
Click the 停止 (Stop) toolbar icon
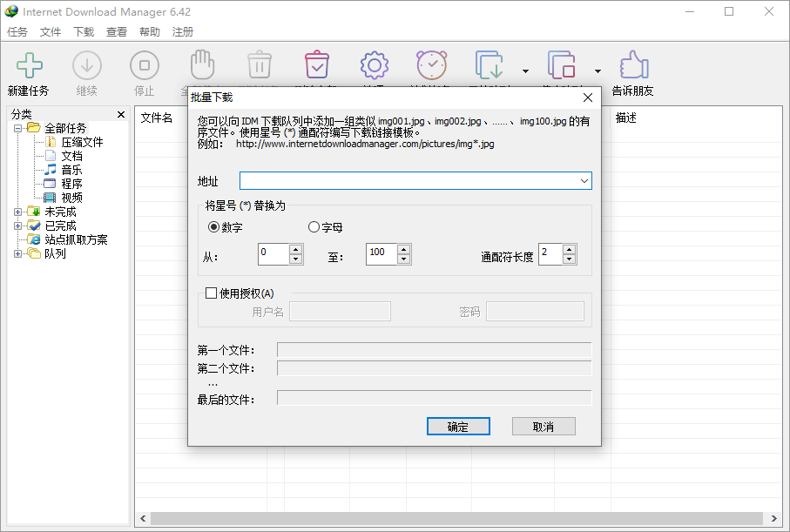point(144,65)
